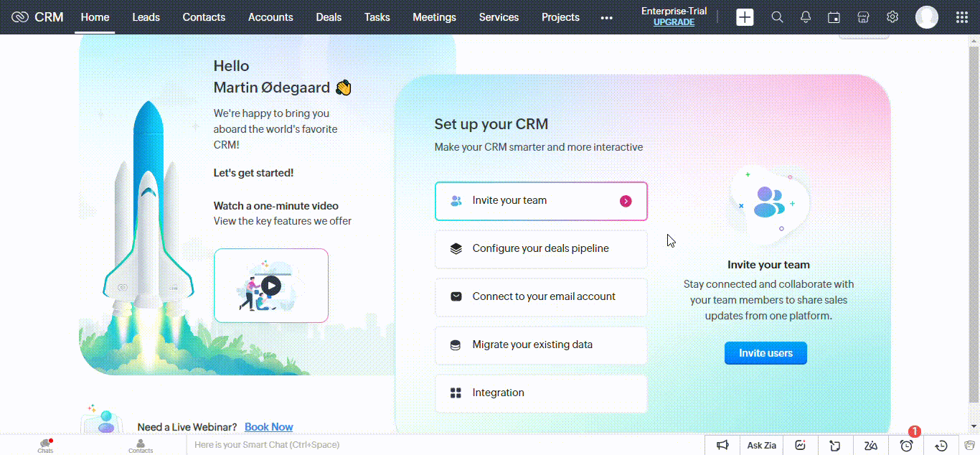
Task: Click the quick-create plus icon
Action: [x=745, y=17]
